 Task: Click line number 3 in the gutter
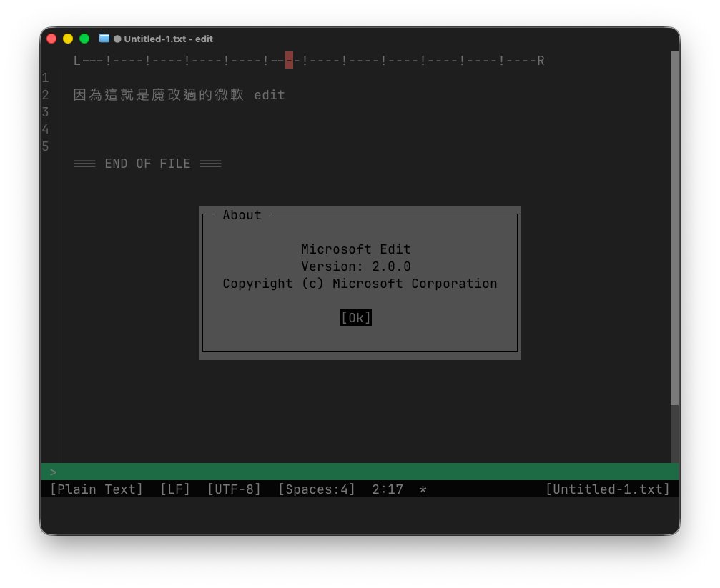(x=46, y=112)
